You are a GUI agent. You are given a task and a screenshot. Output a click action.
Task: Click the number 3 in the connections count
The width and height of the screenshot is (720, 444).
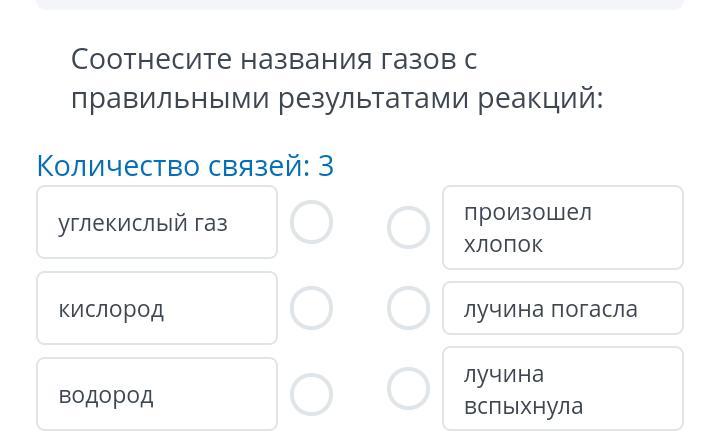pos(326,166)
